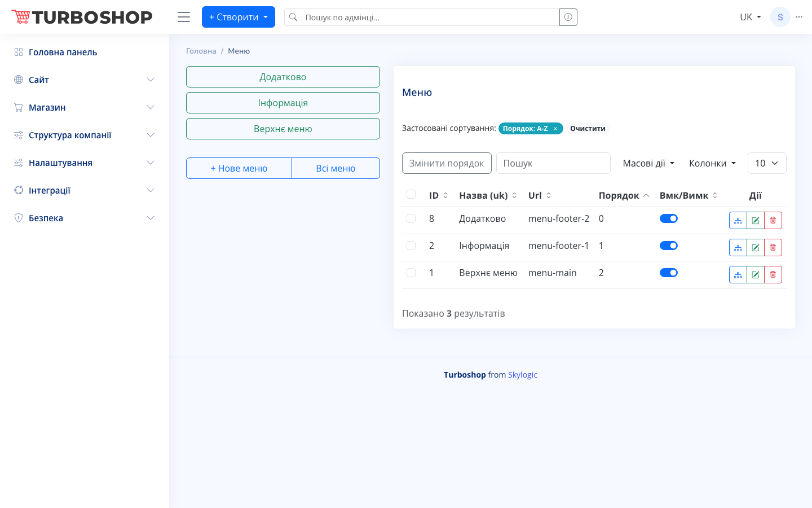Click the info icon beside admin search
The width and height of the screenshot is (812, 508).
click(x=568, y=17)
